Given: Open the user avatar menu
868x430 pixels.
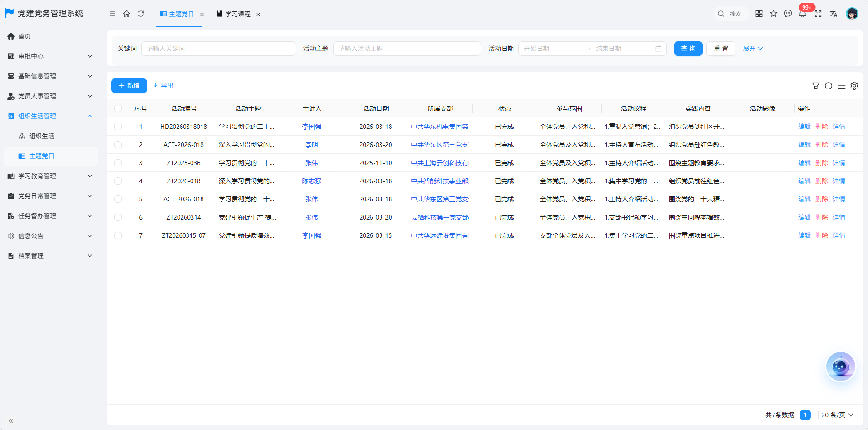Looking at the screenshot, I should (852, 14).
